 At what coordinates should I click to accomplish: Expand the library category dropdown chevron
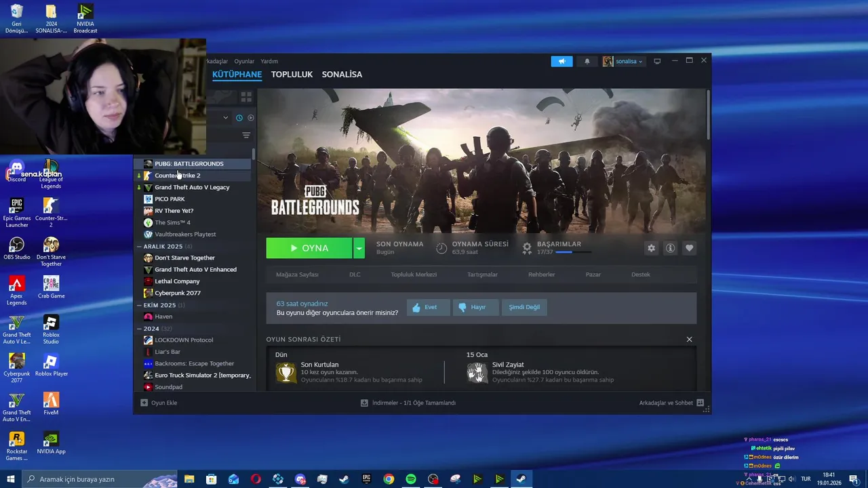(x=226, y=118)
